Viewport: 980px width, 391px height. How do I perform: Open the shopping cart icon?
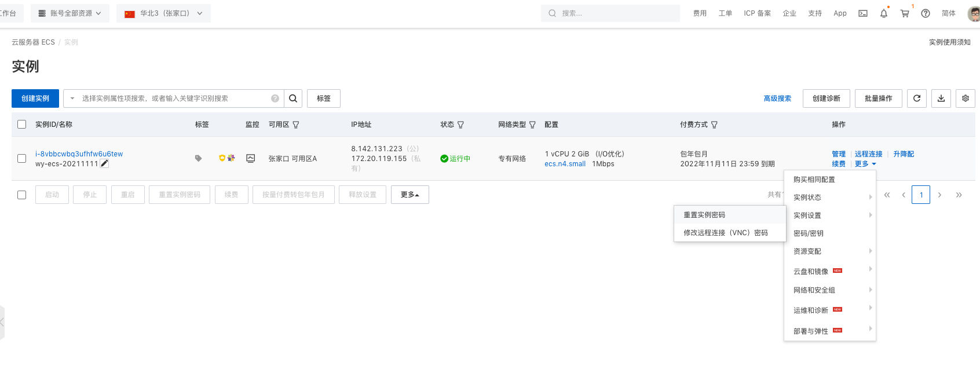904,13
